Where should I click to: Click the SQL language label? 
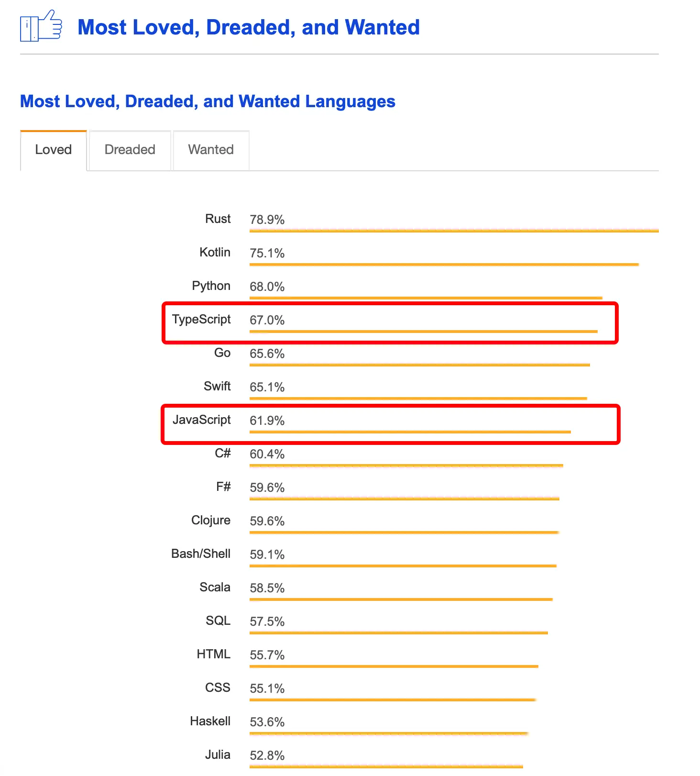coord(218,621)
